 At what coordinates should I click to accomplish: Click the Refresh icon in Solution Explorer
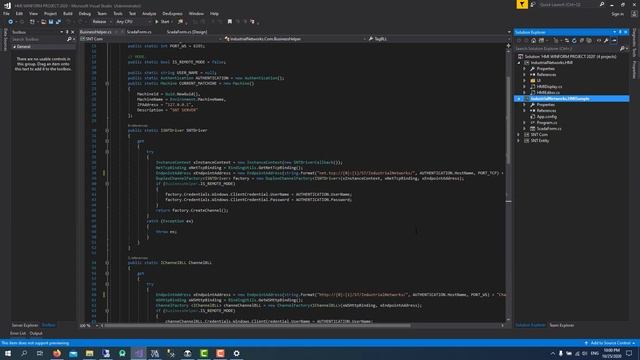click(x=574, y=40)
